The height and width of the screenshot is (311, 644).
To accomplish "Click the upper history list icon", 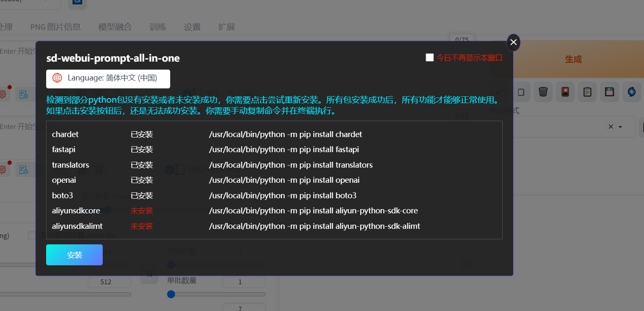I will pyautogui.click(x=23, y=94).
